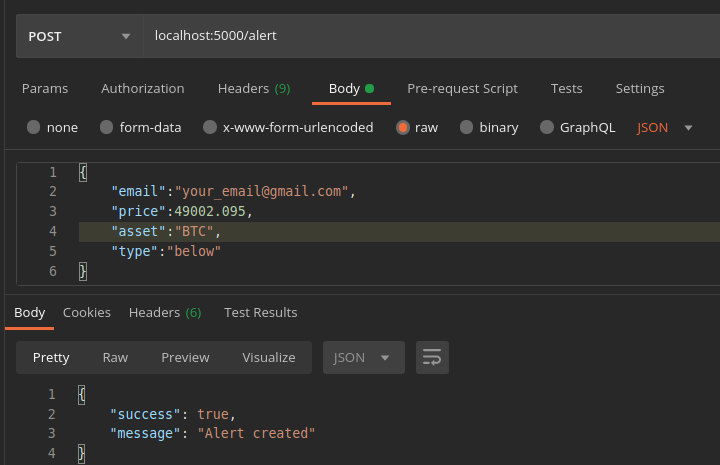Image resolution: width=720 pixels, height=465 pixels.
Task: Go to Pre-request Script tab
Action: [462, 88]
